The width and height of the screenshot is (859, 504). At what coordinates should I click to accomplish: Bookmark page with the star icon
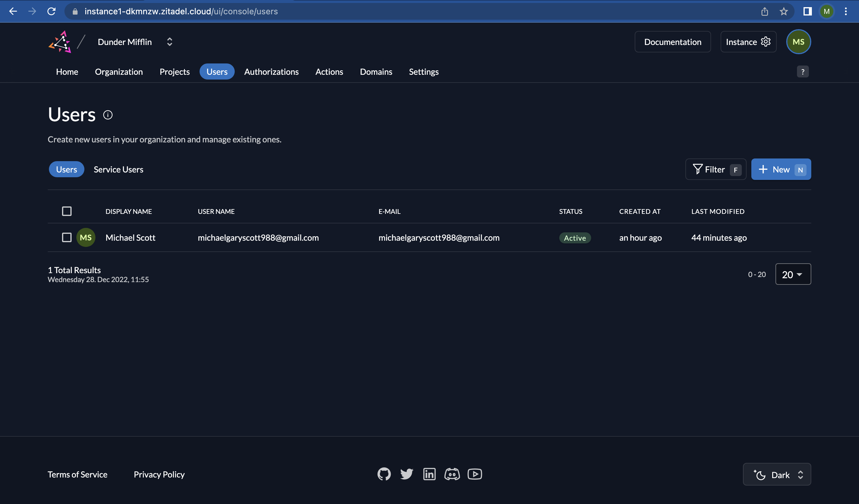(x=783, y=12)
